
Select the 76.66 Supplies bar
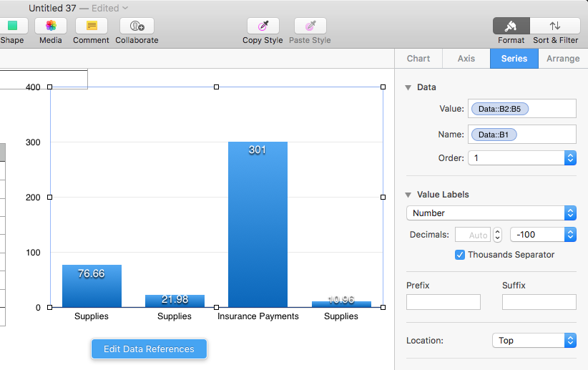(x=92, y=286)
